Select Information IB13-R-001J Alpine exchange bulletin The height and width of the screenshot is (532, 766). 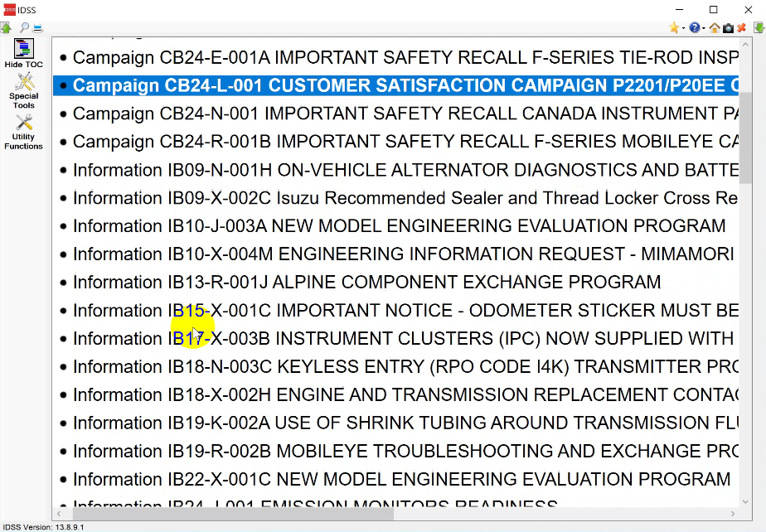pyautogui.click(x=332, y=282)
